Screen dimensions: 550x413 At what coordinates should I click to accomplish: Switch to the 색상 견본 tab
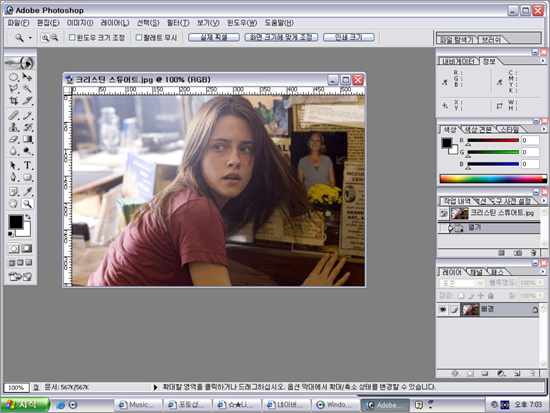pos(478,129)
